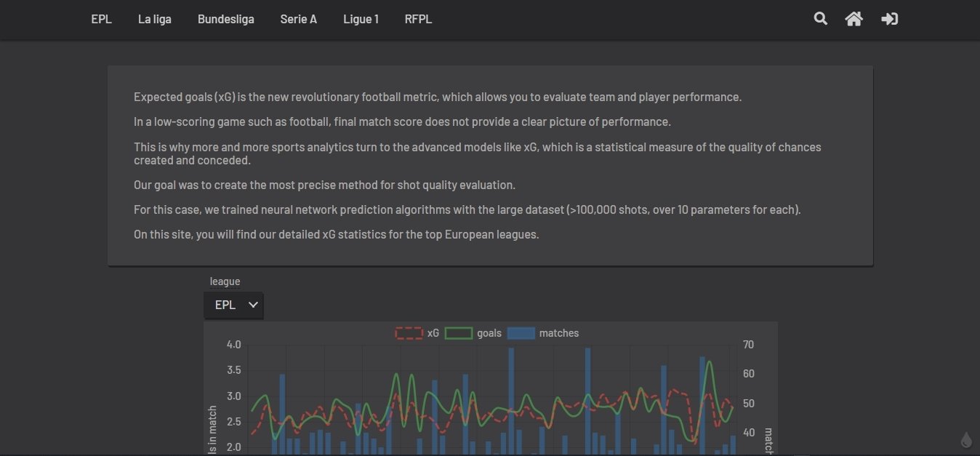Click the login arrow icon

889,19
